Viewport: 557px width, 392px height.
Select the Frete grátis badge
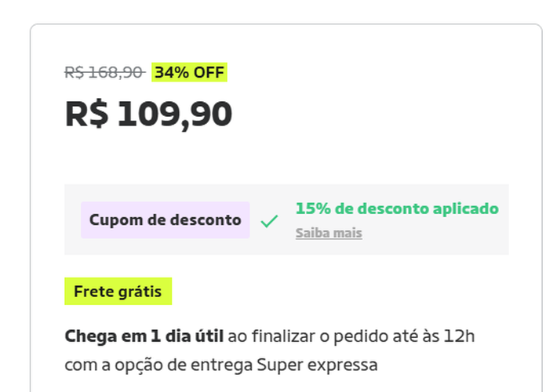click(118, 292)
